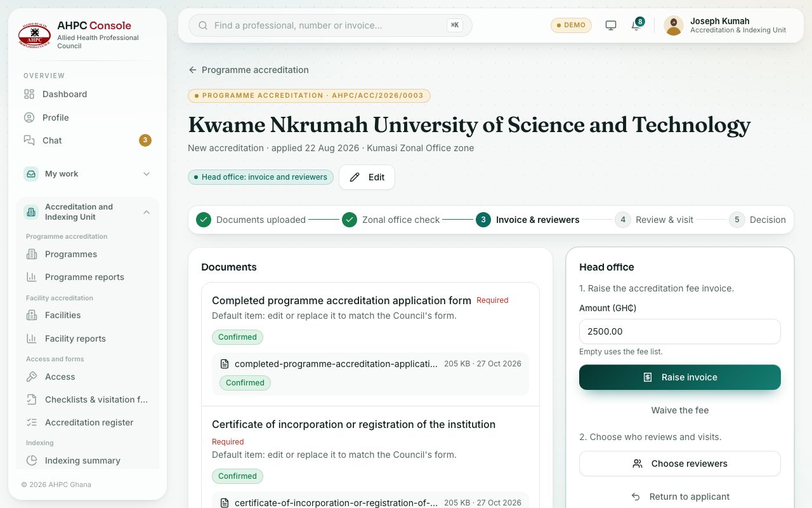812x508 pixels.
Task: Click Return to applicant
Action: (x=680, y=497)
